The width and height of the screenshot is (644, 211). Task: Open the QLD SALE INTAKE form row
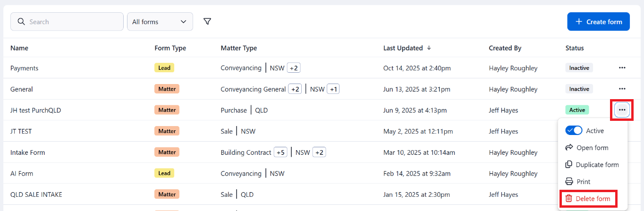coord(36,194)
